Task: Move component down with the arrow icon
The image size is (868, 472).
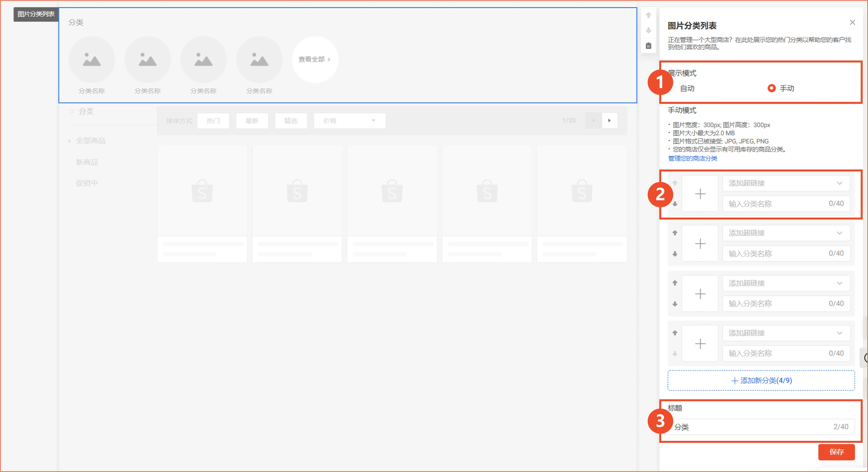Action: tap(648, 31)
